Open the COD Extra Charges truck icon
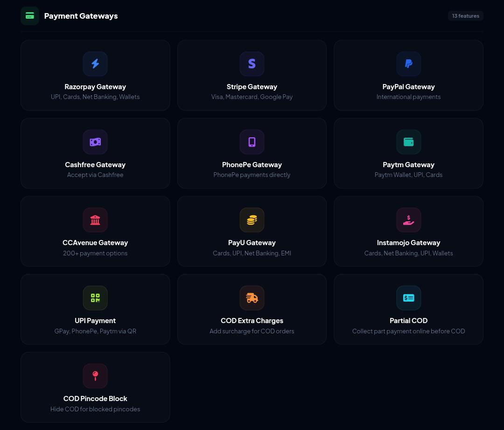 coord(252,298)
